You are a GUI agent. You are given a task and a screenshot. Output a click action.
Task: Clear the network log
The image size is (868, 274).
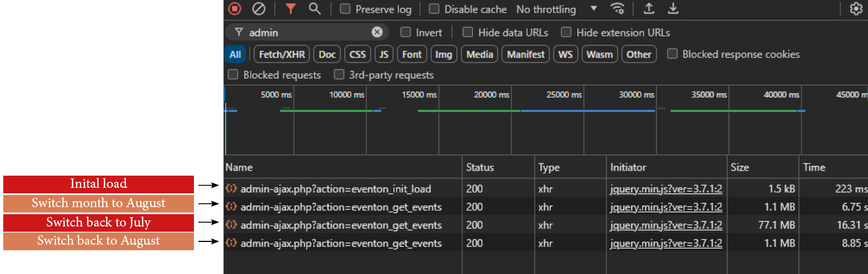point(259,9)
